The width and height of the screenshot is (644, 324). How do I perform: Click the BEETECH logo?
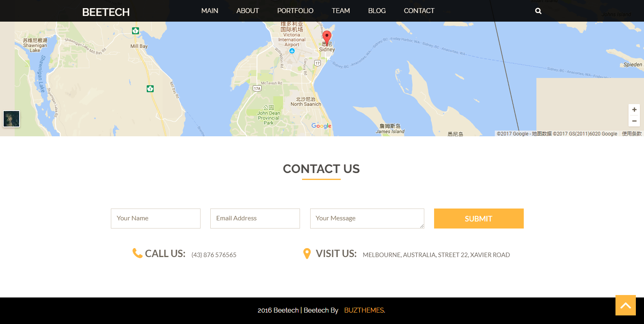pos(106,12)
